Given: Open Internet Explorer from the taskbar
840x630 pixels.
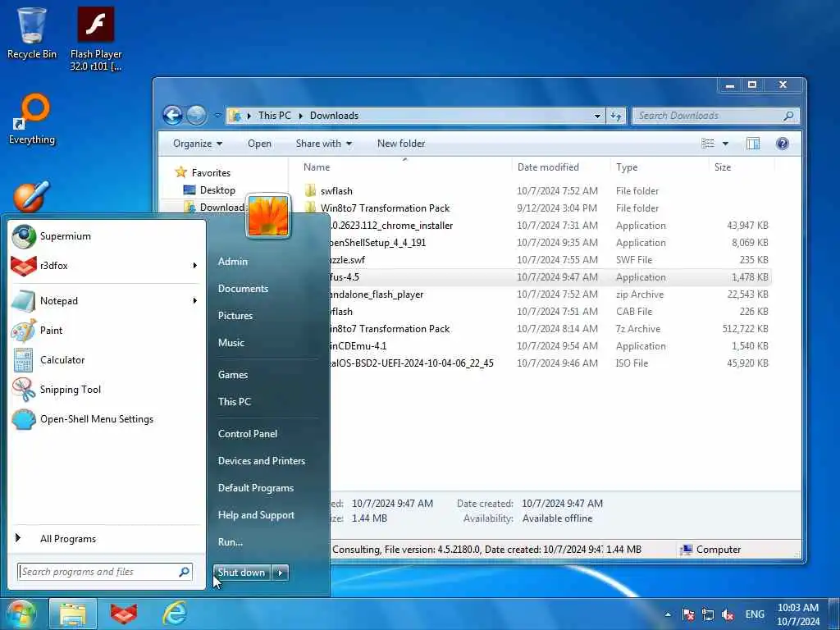Looking at the screenshot, I should (x=175, y=614).
